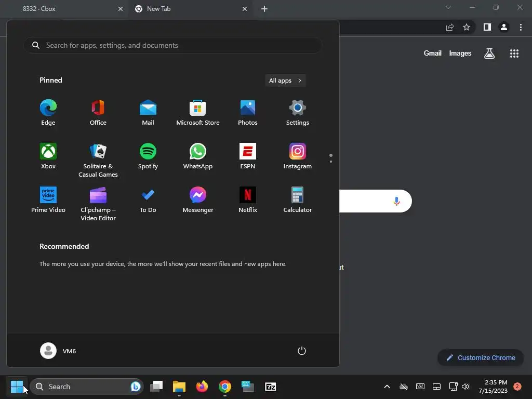The height and width of the screenshot is (399, 532).
Task: Launch Office from pinned apps
Action: pos(98,112)
